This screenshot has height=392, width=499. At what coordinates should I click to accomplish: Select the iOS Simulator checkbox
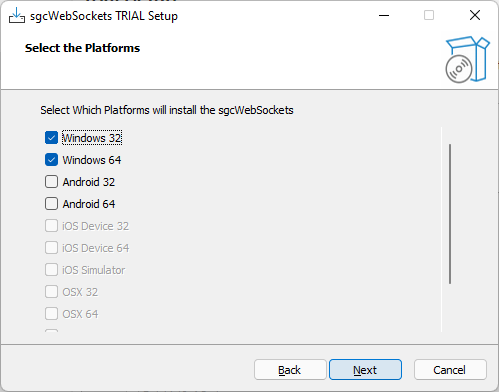click(x=51, y=270)
